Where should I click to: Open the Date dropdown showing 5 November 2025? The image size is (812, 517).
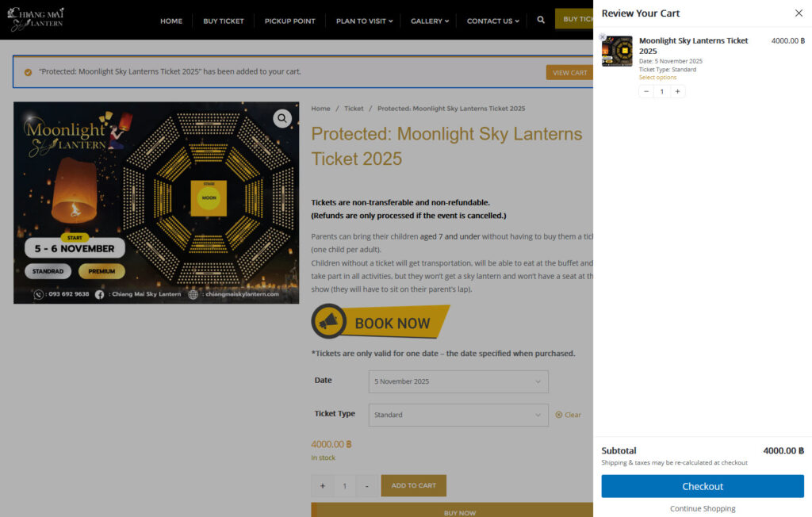tap(458, 381)
